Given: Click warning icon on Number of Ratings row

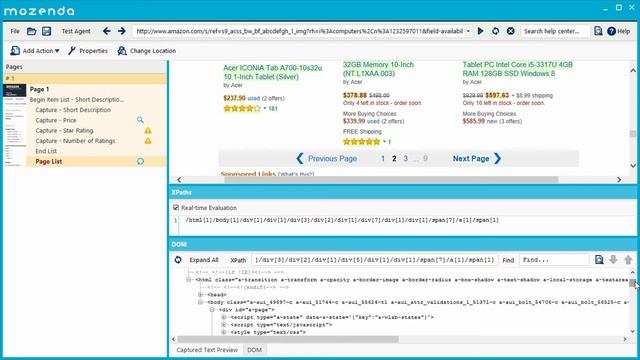Looking at the screenshot, I should 148,141.
